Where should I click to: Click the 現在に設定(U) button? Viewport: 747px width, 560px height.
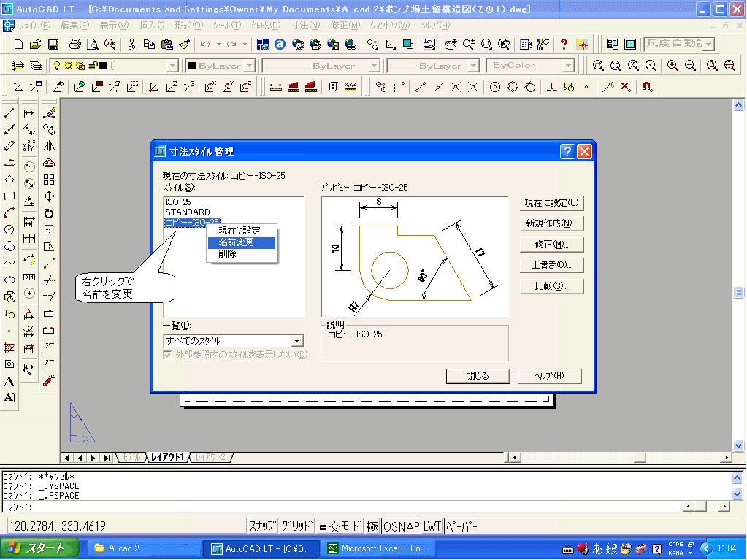pos(552,203)
